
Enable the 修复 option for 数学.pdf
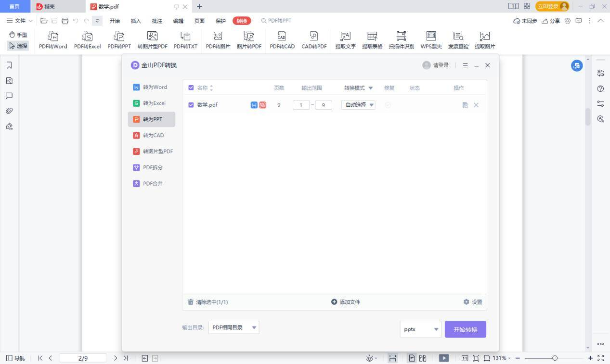point(388,105)
